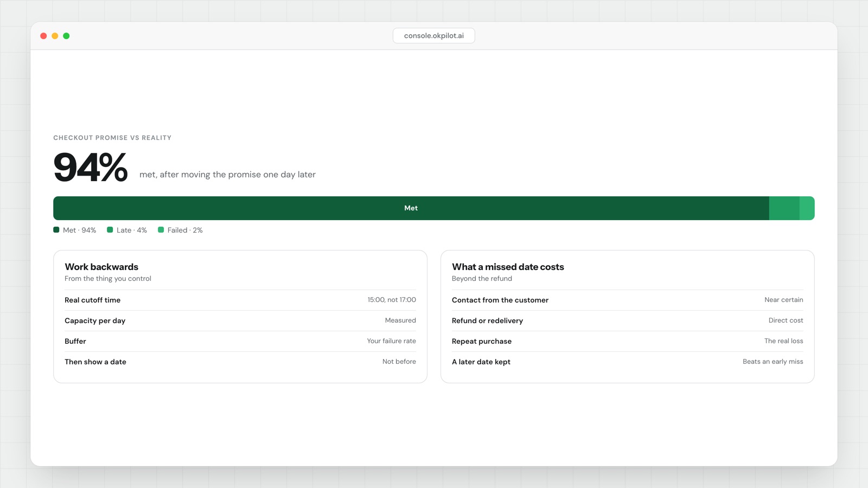Click the 'Your failure rate' value
This screenshot has width=868, height=488.
(x=391, y=341)
